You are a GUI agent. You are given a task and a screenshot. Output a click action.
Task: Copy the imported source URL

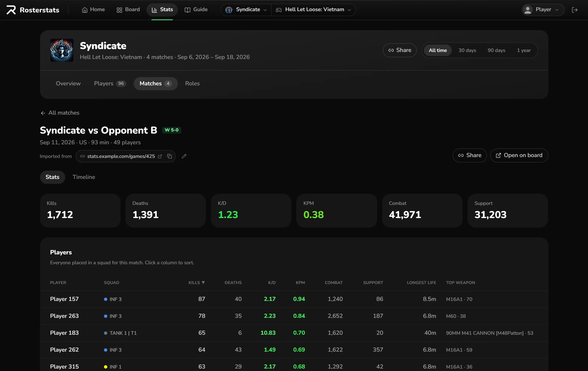pyautogui.click(x=169, y=156)
